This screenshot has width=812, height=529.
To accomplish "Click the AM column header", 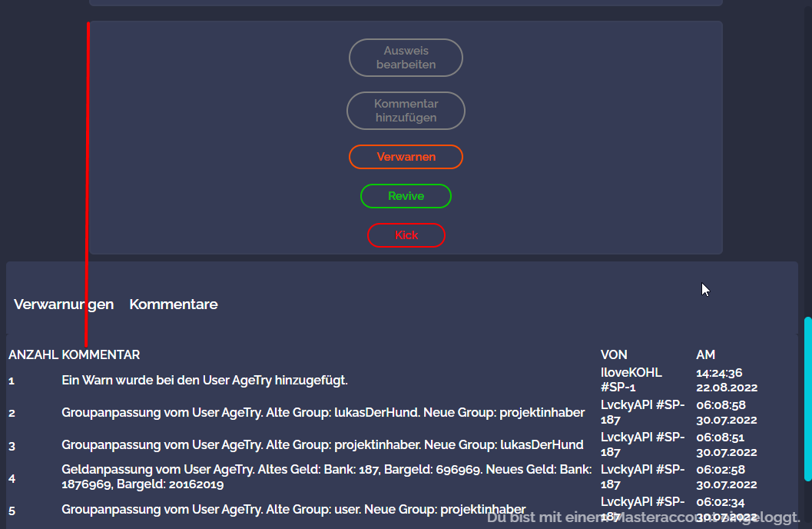I will (705, 354).
